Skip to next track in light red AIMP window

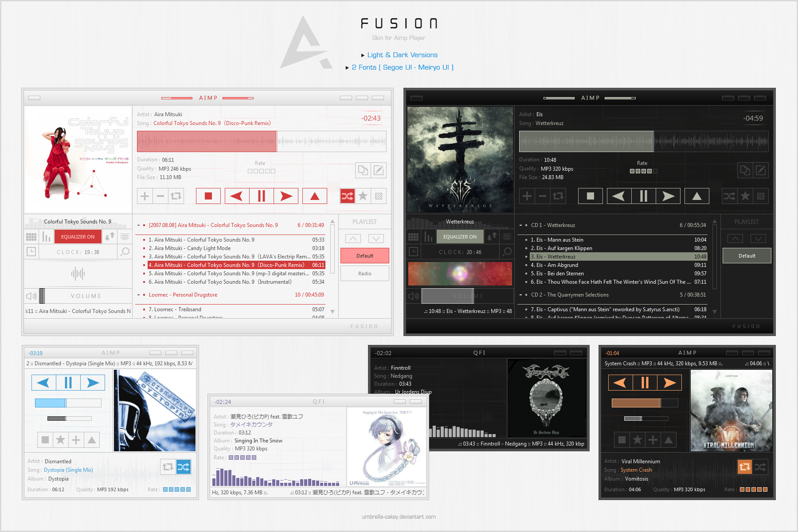point(286,196)
